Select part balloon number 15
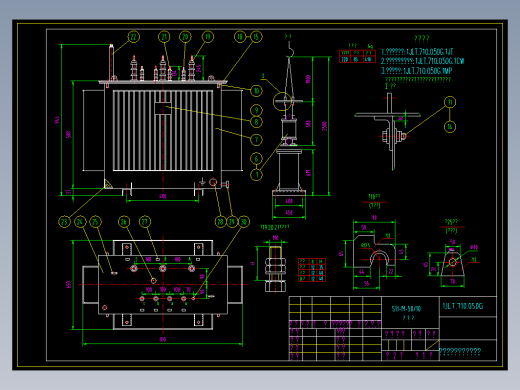The height and width of the screenshot is (390, 520). [256, 37]
